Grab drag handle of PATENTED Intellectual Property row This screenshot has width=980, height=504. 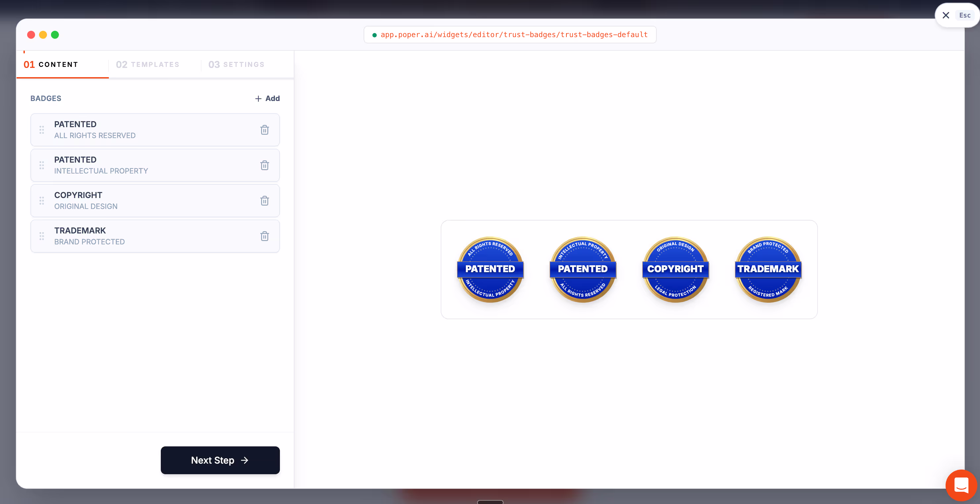click(x=42, y=165)
